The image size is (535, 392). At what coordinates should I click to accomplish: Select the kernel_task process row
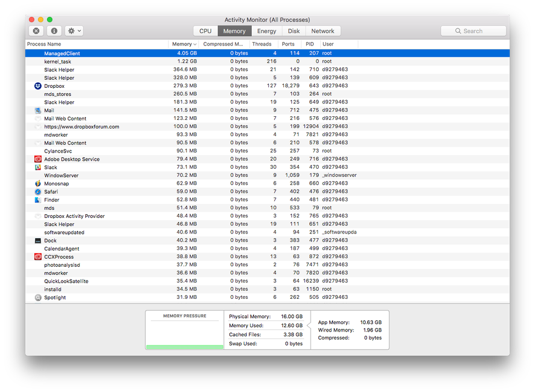(x=58, y=62)
